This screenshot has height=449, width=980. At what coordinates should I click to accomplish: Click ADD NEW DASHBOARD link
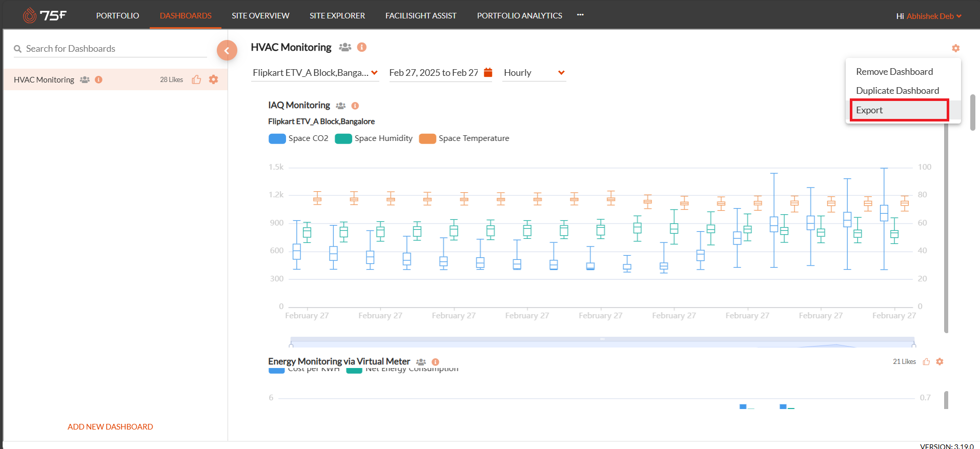tap(110, 426)
